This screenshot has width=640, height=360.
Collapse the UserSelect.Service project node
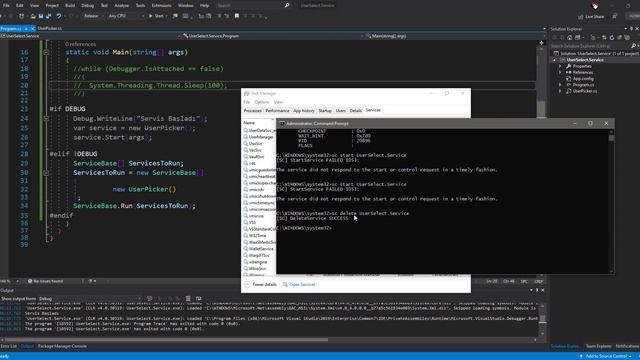click(x=554, y=60)
